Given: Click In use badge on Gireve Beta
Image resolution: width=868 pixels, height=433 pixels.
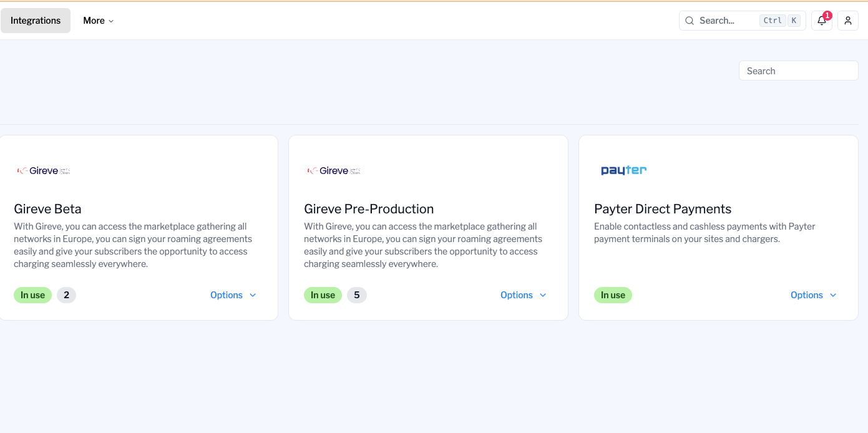Looking at the screenshot, I should 32,295.
